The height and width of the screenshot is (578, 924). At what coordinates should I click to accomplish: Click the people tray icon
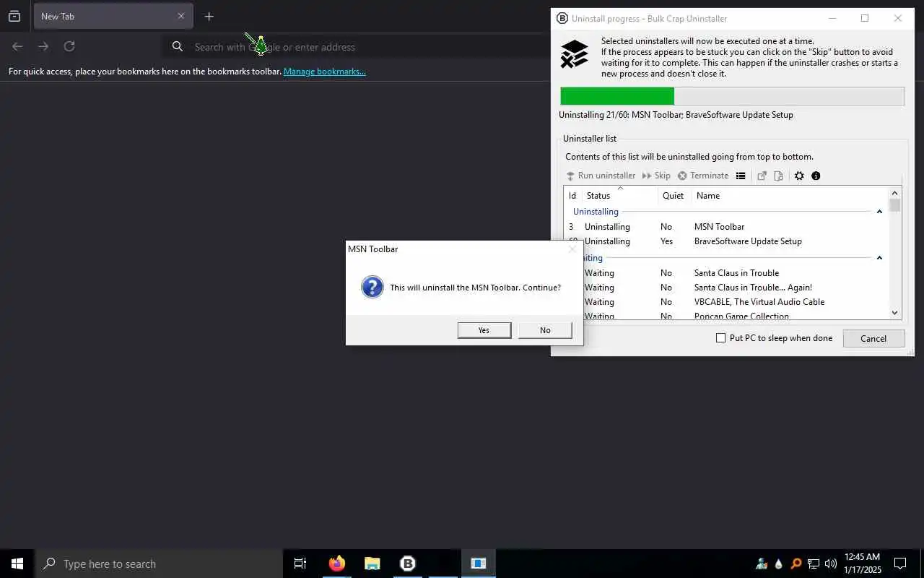(762, 564)
